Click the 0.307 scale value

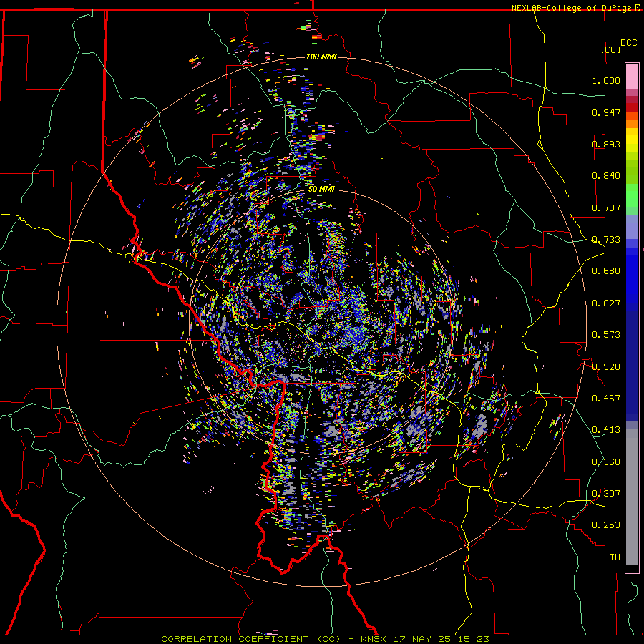click(606, 494)
